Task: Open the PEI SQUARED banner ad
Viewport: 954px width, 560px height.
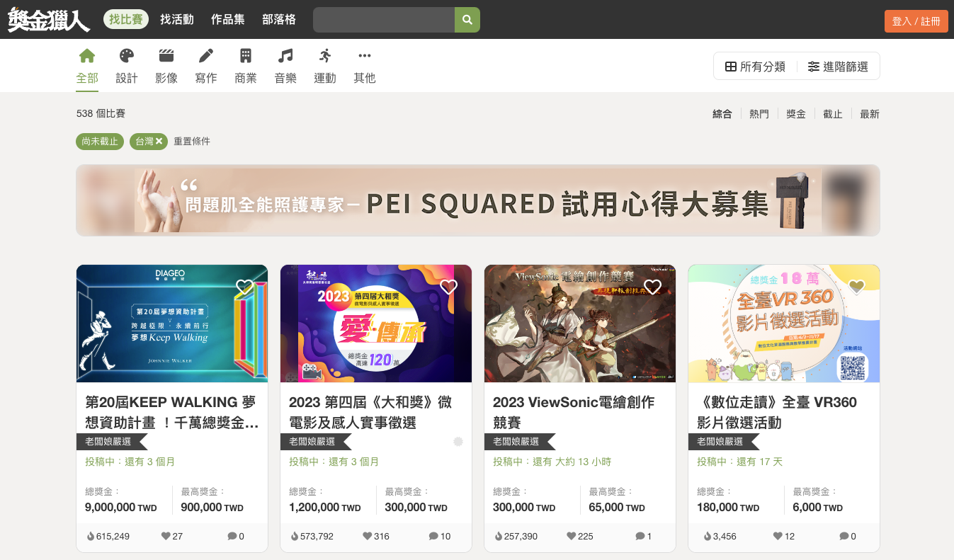Action: [478, 200]
